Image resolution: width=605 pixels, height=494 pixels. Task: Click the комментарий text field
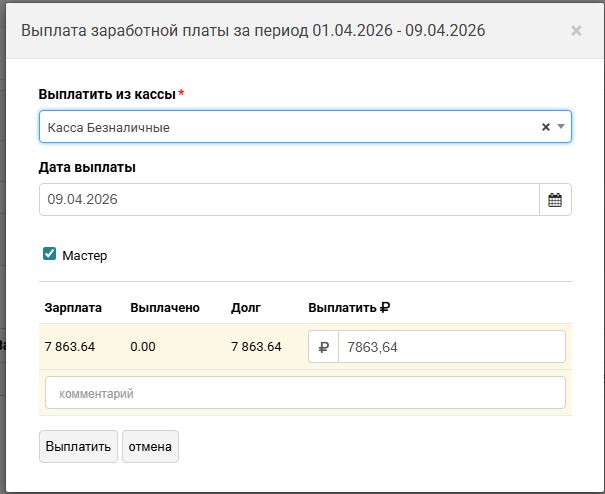tap(305, 393)
